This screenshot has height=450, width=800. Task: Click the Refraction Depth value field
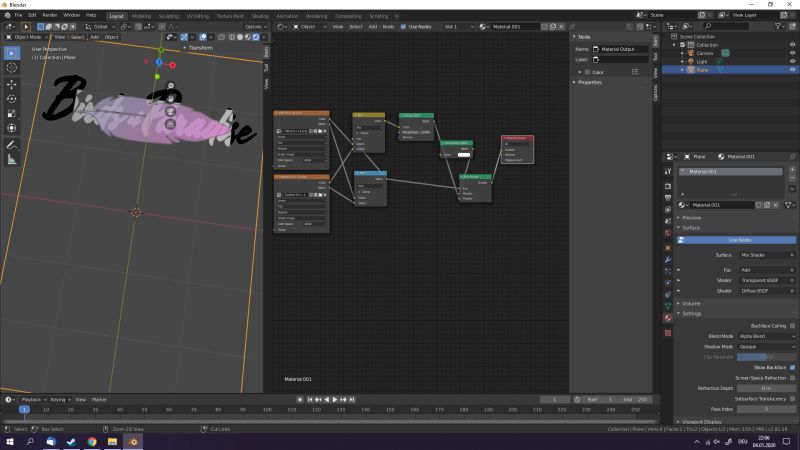click(766, 388)
